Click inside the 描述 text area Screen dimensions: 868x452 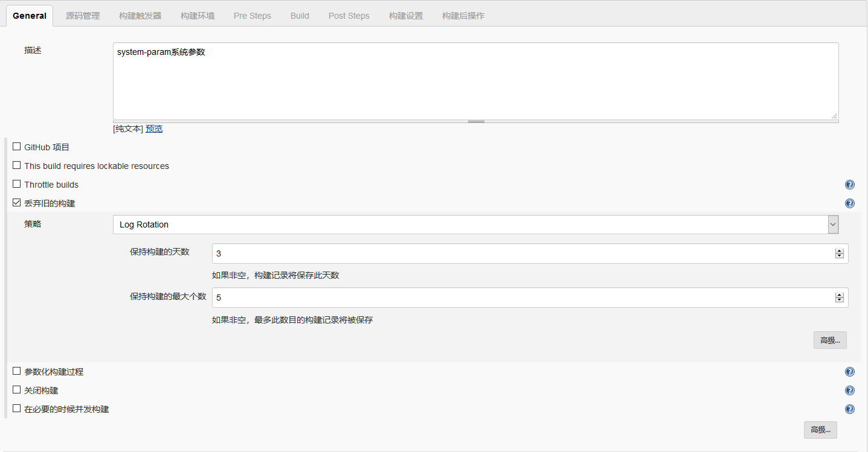coord(476,81)
